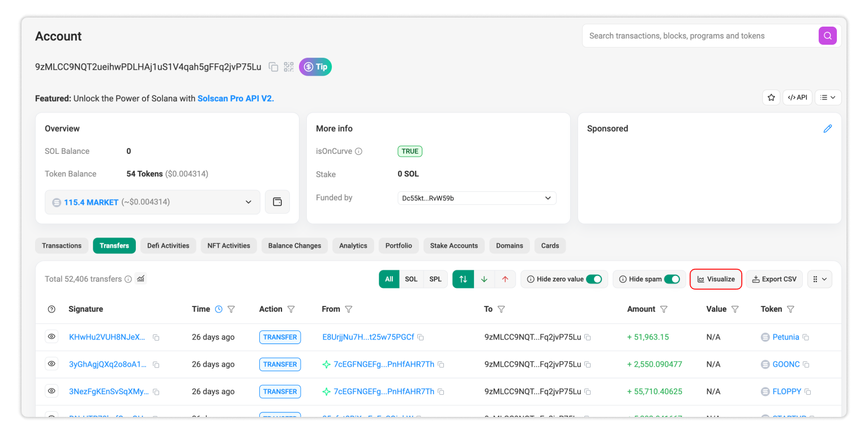Click the star to favorite this account

coord(771,97)
